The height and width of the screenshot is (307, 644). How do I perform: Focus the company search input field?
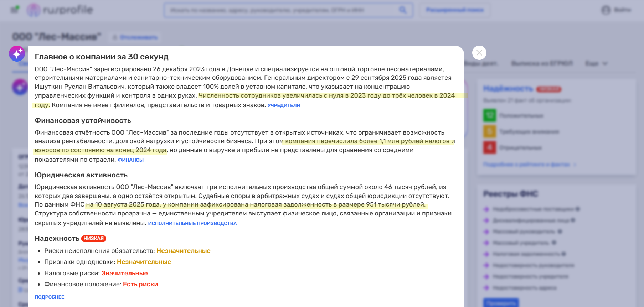pos(282,10)
